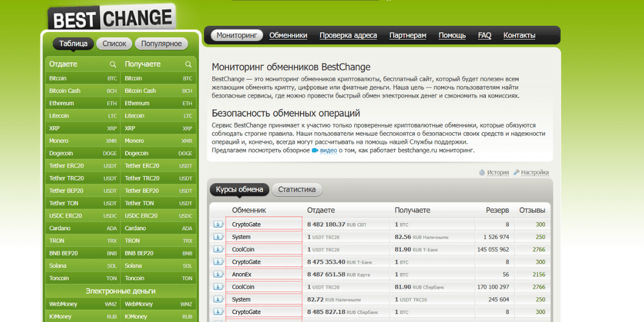Open the info icon in the AnonEx row
Viewport: 644px width, 322px height.
pyautogui.click(x=218, y=274)
